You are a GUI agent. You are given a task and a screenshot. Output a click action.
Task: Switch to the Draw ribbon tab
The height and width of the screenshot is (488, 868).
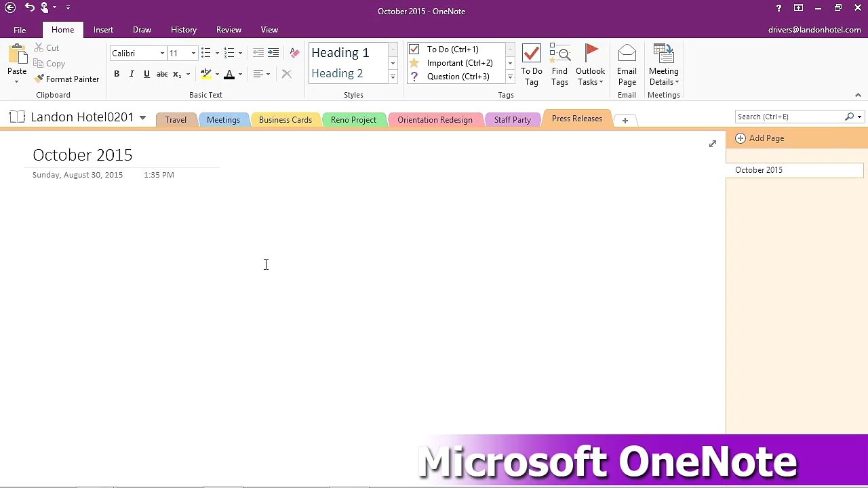pos(142,30)
